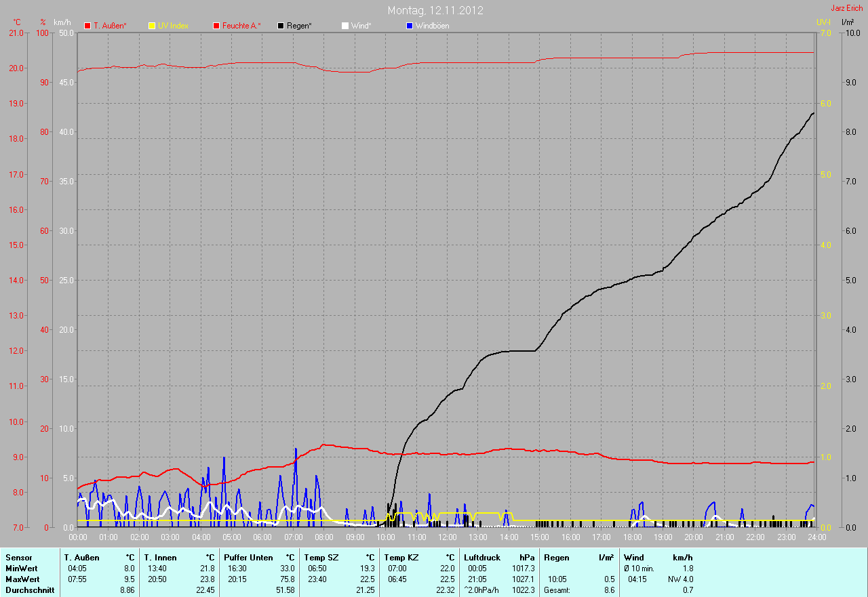Screen dimensions: 868x597
Task: Click the Jarz Erich text in corner
Action: 846,8
